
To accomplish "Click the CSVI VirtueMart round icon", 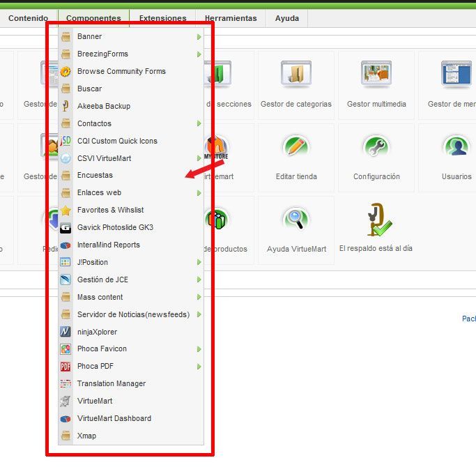I will pos(66,158).
